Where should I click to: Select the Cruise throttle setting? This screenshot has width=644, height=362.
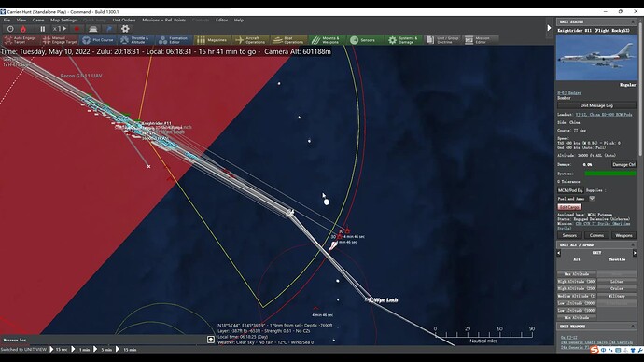pyautogui.click(x=617, y=288)
